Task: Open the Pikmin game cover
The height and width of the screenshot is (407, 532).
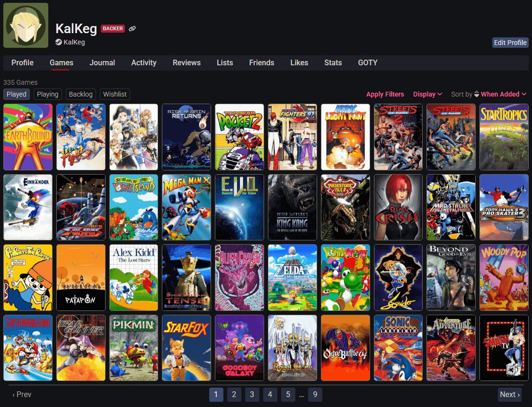Action: 133,348
